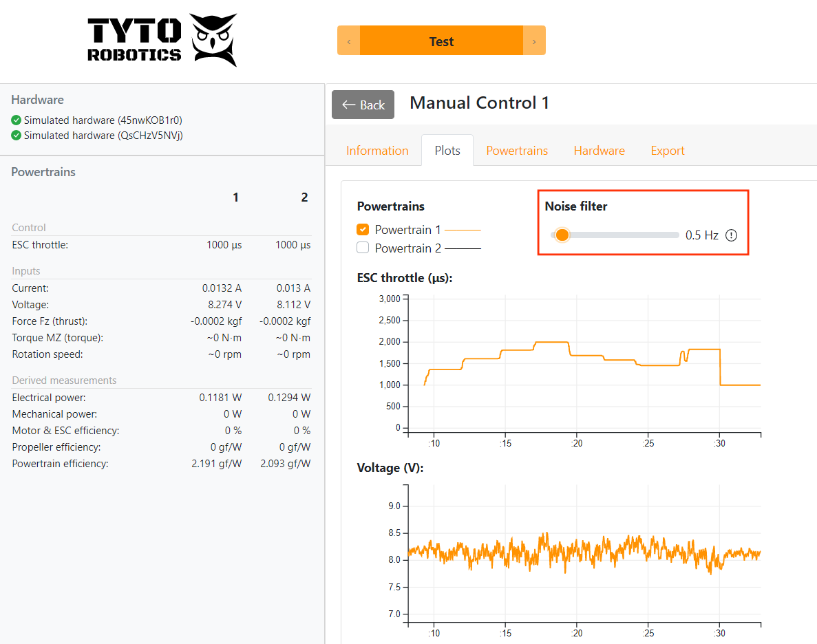Select the Plots tab
Viewport: 817px width, 644px height.
click(x=447, y=150)
